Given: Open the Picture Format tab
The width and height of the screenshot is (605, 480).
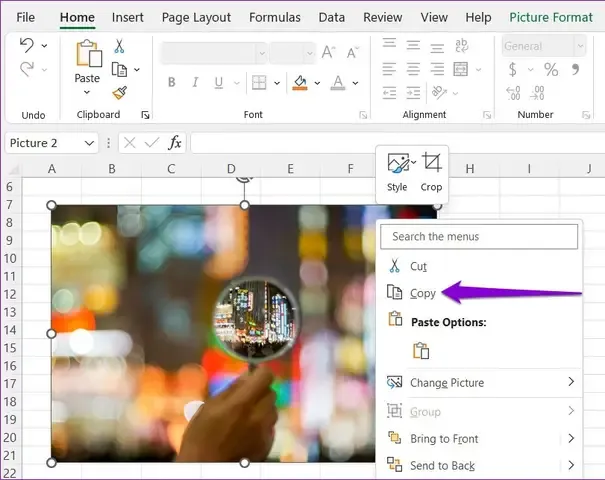Looking at the screenshot, I should (x=551, y=17).
